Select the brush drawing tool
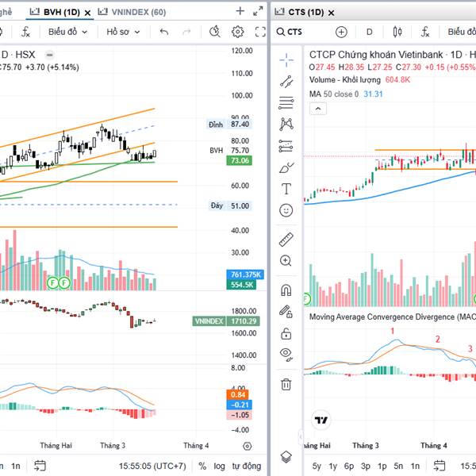Image resolution: width=476 pixels, height=476 pixels. (286, 167)
